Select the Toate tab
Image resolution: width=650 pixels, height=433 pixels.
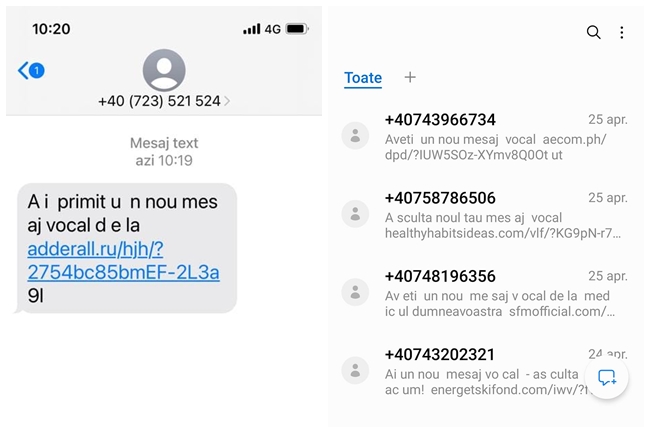363,78
